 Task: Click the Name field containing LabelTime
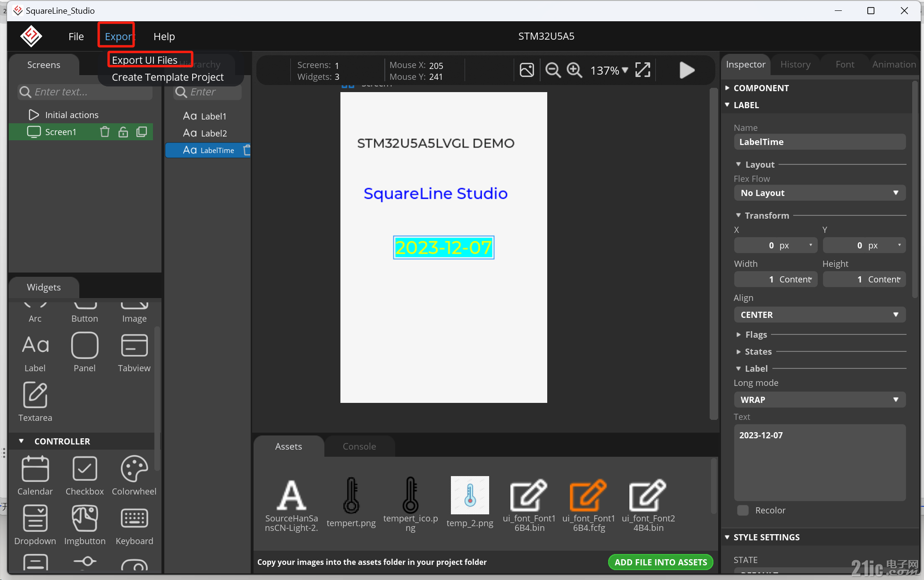pyautogui.click(x=820, y=142)
